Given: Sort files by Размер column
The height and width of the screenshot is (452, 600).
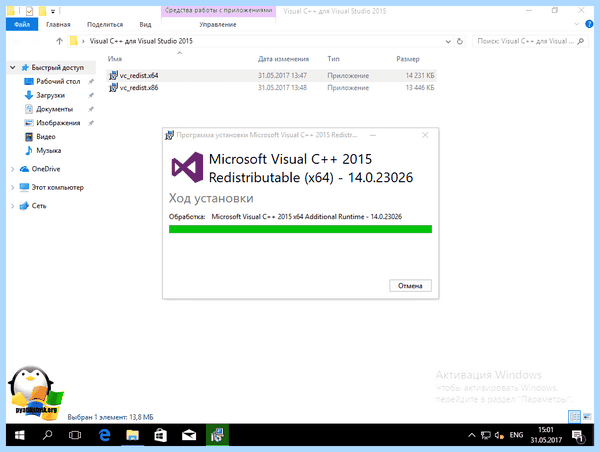Looking at the screenshot, I should [408, 59].
